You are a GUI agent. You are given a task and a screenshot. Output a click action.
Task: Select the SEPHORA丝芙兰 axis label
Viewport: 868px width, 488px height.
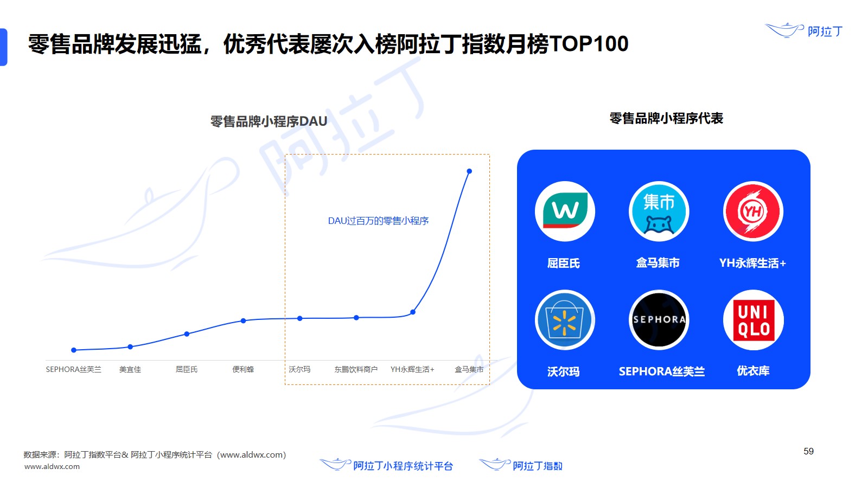(x=73, y=369)
